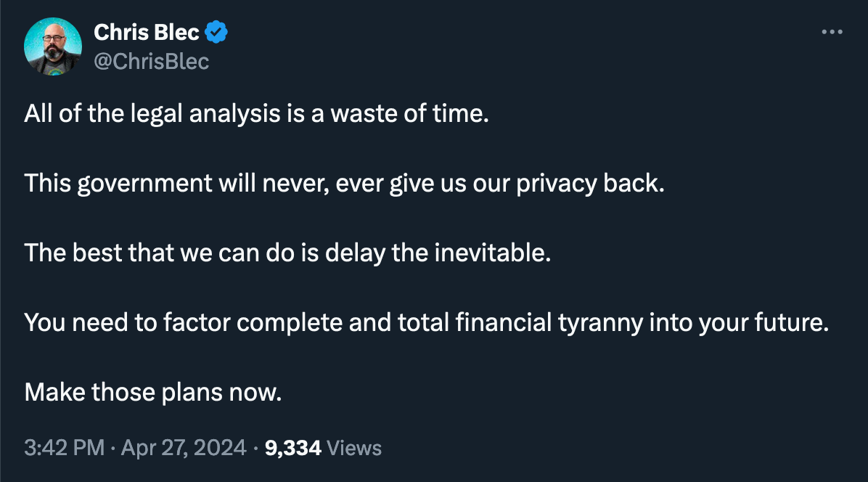Click the line about delaying the inevitable
The image size is (868, 482).
tap(288, 253)
